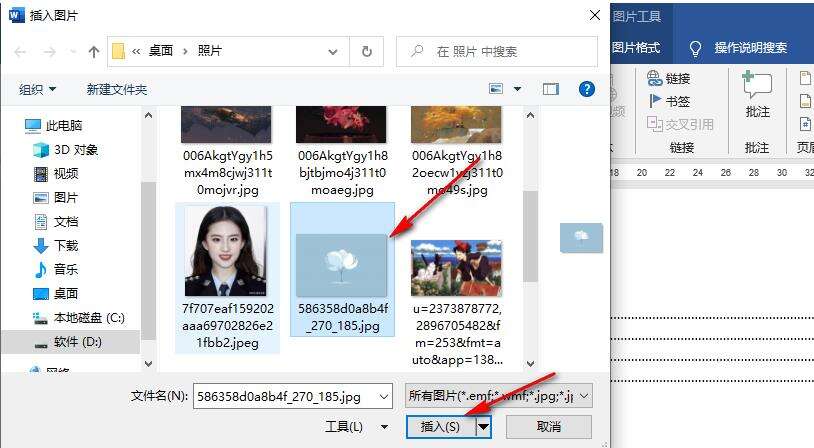Go forward with the Forward arrow
814x448 pixels.
pos(50,52)
